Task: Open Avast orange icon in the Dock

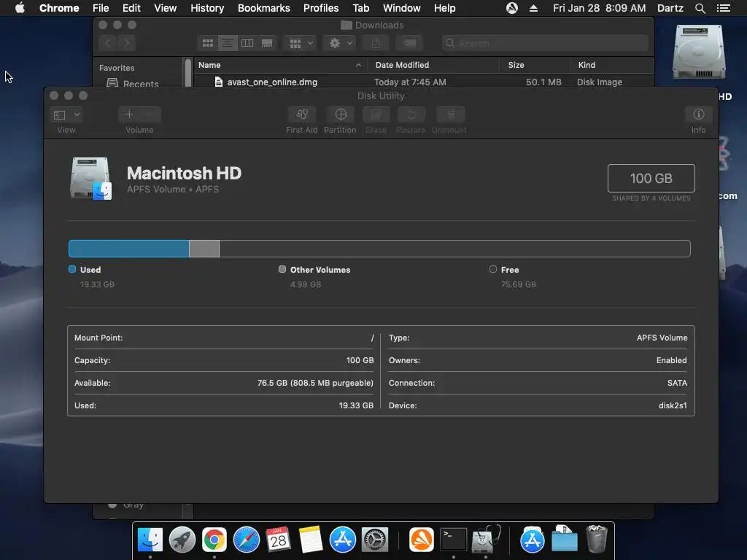Action: tap(421, 540)
